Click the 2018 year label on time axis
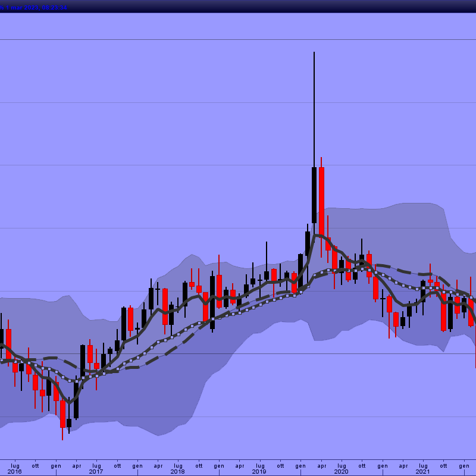Viewport: 476px width, 476px height. 177,471
